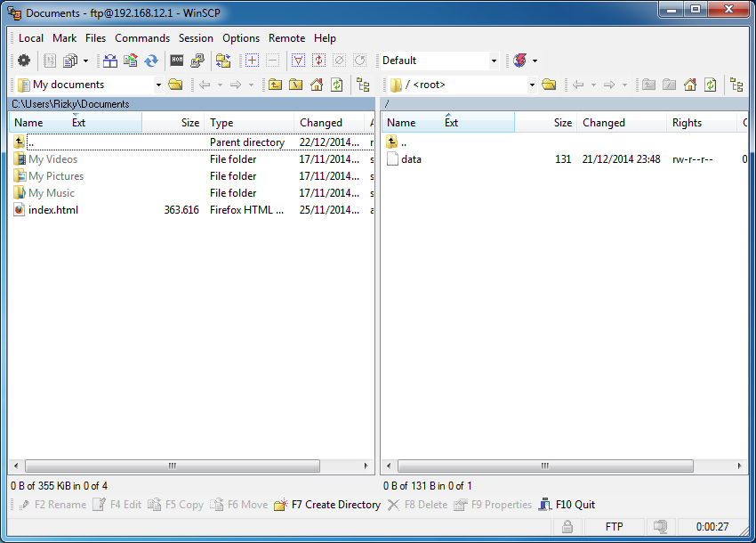Image resolution: width=756 pixels, height=543 pixels.
Task: Click local panel Parent Directory icon
Action: pos(276,85)
